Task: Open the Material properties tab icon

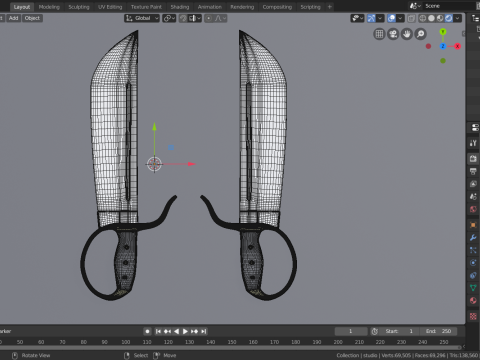Action: [x=473, y=301]
